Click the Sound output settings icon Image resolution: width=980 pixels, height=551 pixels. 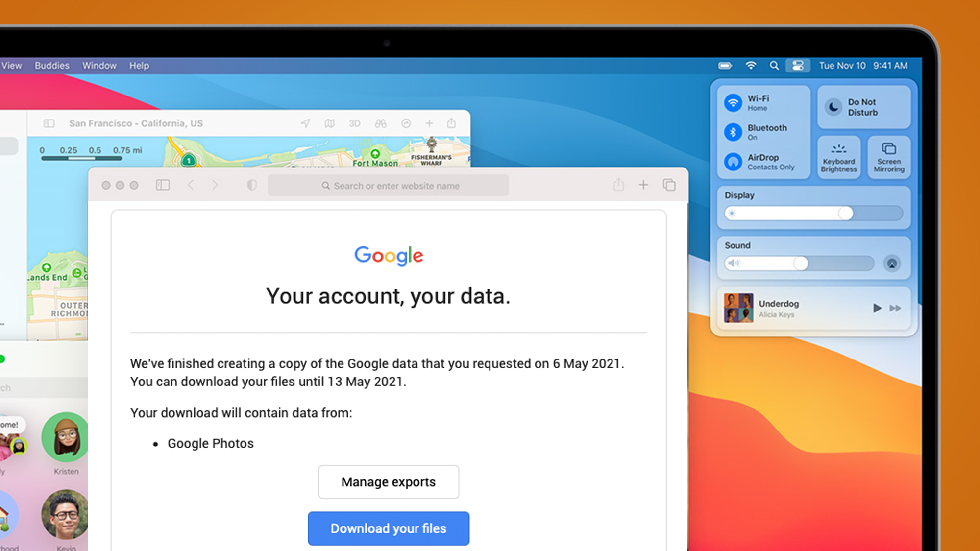[893, 263]
